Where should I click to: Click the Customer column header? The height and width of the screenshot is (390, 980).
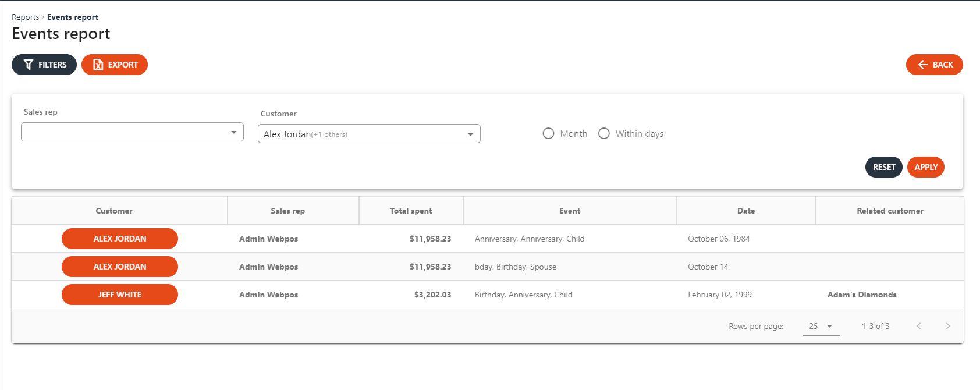tap(114, 211)
